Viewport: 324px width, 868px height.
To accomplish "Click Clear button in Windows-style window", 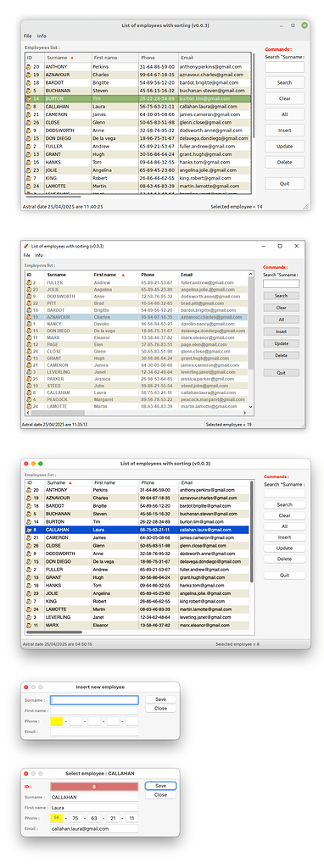I will pos(281,307).
